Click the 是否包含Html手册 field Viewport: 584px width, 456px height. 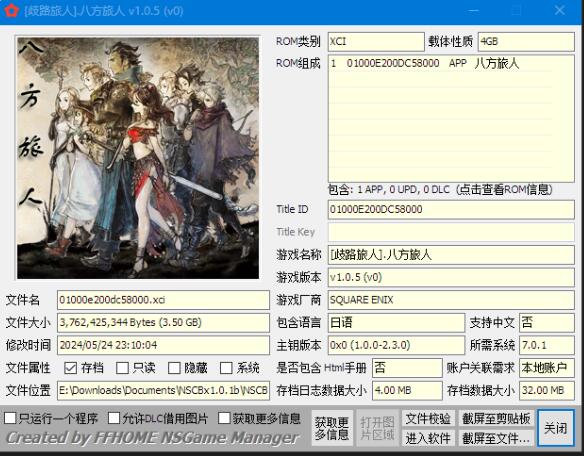(407, 368)
